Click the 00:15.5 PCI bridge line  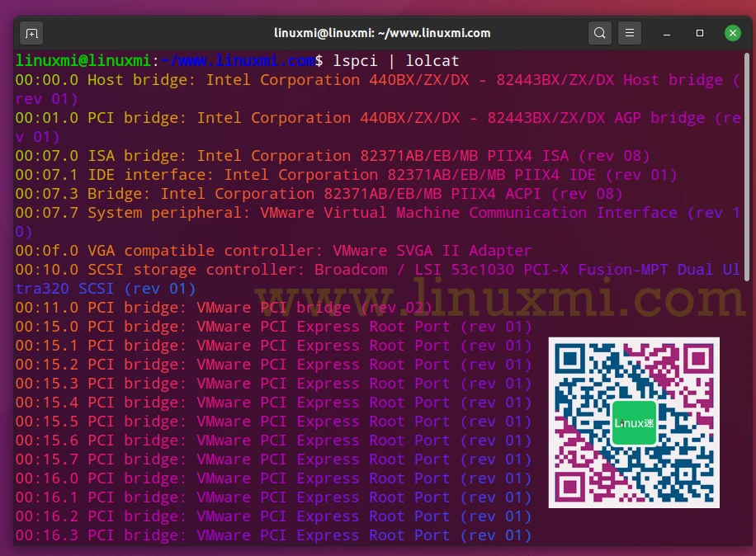273,422
